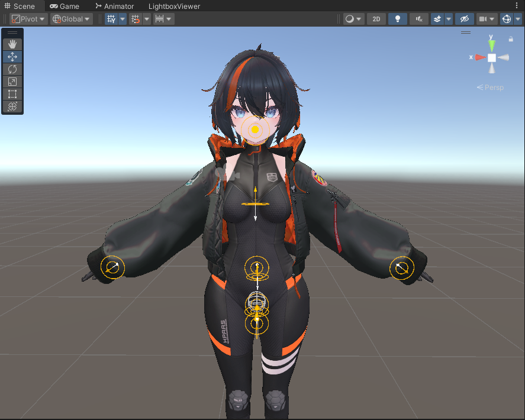The height and width of the screenshot is (420, 525).
Task: Select the head collider gizmo on the face
Action: pyautogui.click(x=255, y=129)
